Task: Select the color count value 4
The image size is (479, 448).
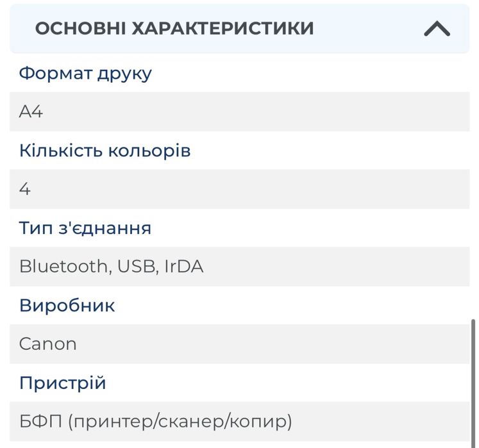Action: point(25,189)
